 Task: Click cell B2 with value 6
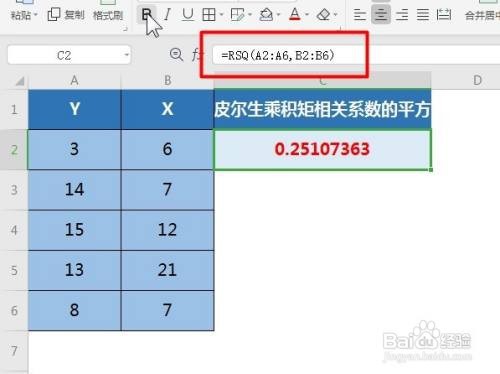(x=167, y=150)
